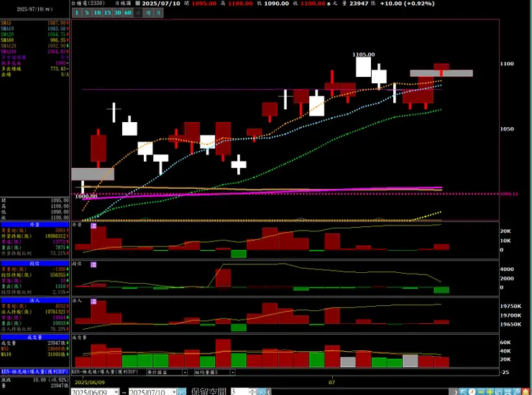Image resolution: width=532 pixels, height=395 pixels.
Task: Click the 投信 blue panel header
Action: (35, 264)
